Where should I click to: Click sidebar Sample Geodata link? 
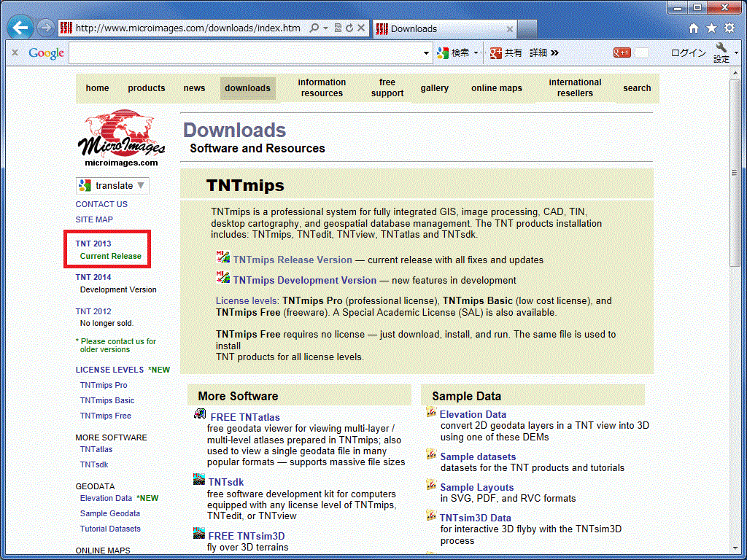point(110,513)
